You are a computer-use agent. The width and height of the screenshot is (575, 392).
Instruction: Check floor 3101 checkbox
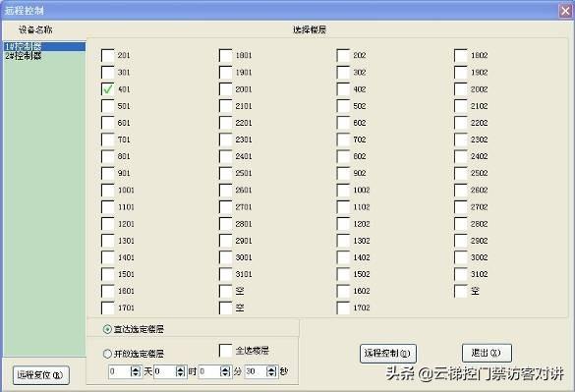225,274
